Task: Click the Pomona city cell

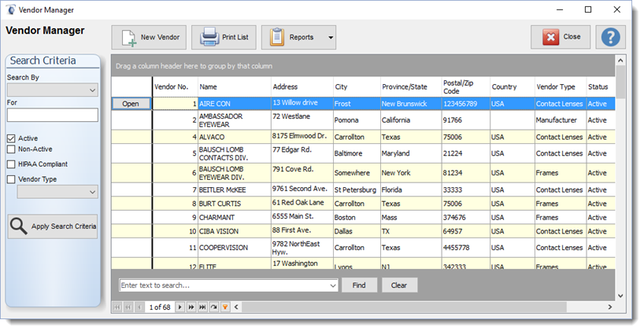Action: pos(357,120)
